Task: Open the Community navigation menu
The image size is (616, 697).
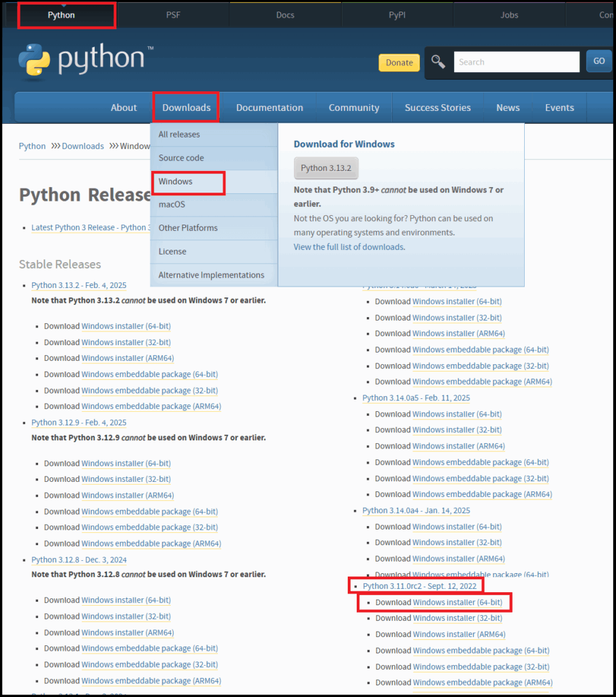Action: [x=354, y=108]
